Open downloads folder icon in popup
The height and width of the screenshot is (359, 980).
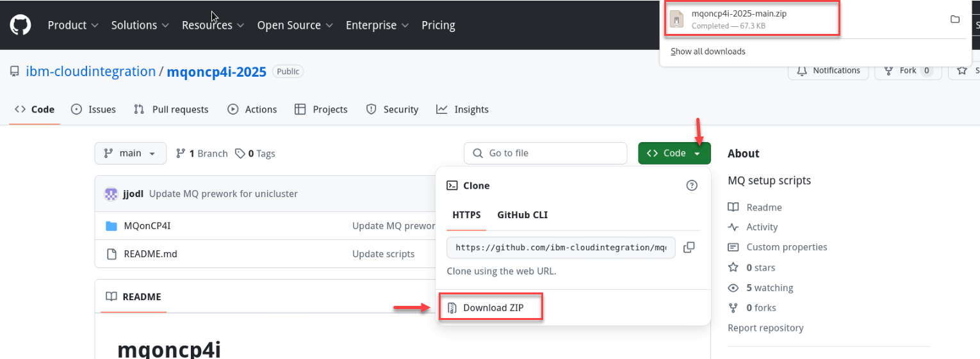pyautogui.click(x=954, y=20)
